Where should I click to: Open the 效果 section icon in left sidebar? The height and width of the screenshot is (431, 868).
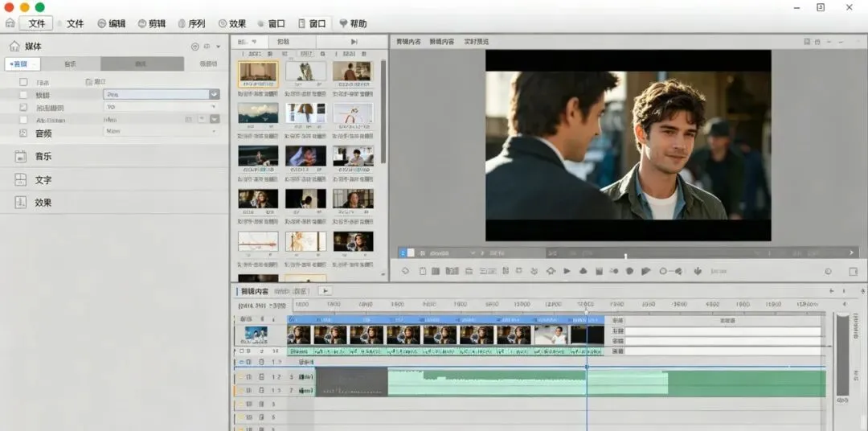point(20,203)
